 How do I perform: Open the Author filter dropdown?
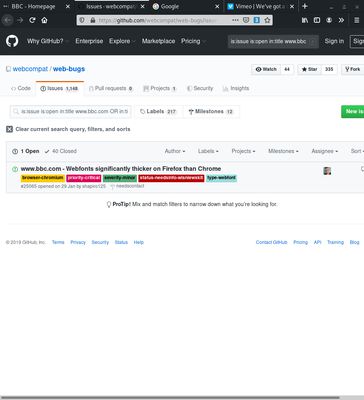(x=175, y=151)
